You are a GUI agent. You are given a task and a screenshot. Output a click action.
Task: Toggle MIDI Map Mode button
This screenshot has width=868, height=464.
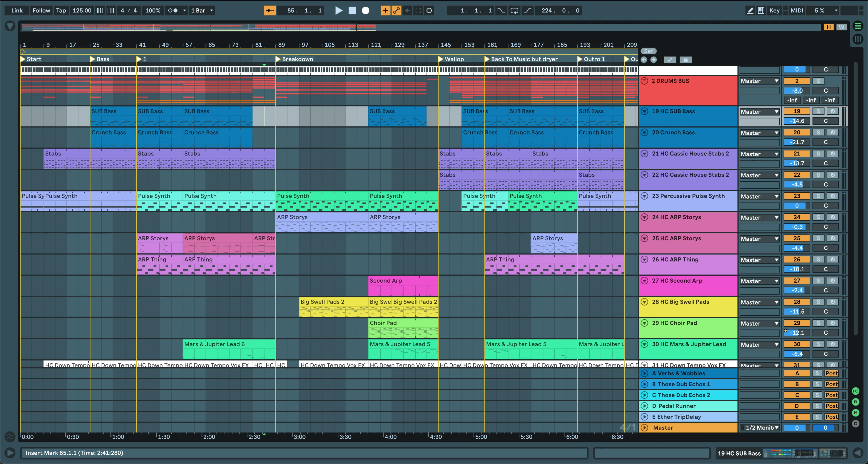coord(797,10)
